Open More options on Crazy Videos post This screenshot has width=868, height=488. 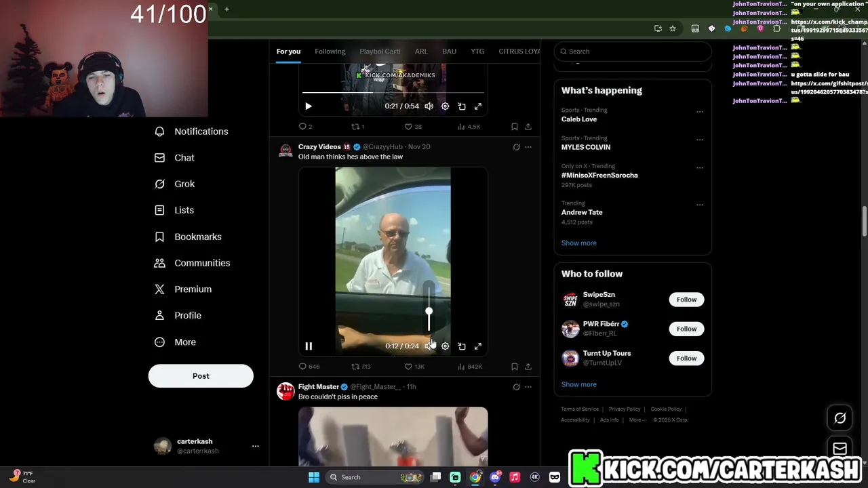point(528,147)
